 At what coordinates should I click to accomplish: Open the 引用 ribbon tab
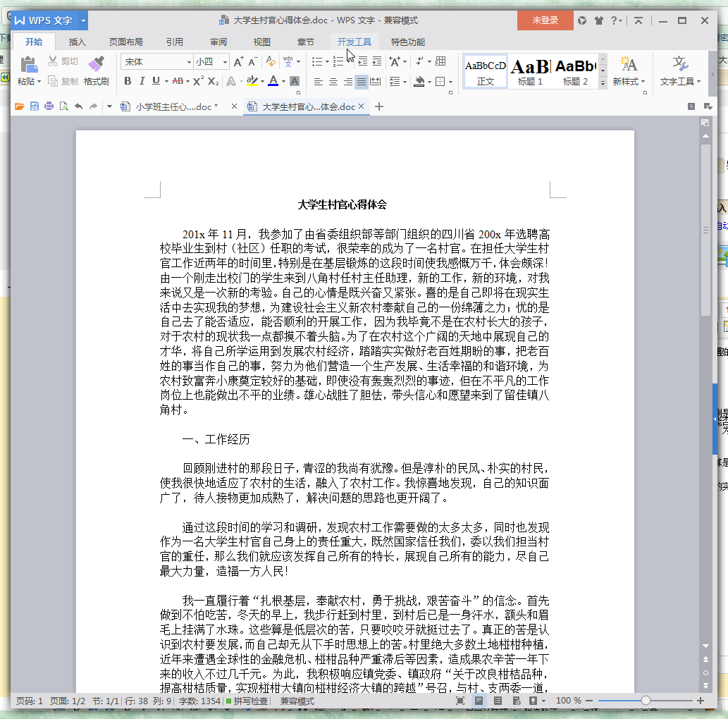(175, 42)
